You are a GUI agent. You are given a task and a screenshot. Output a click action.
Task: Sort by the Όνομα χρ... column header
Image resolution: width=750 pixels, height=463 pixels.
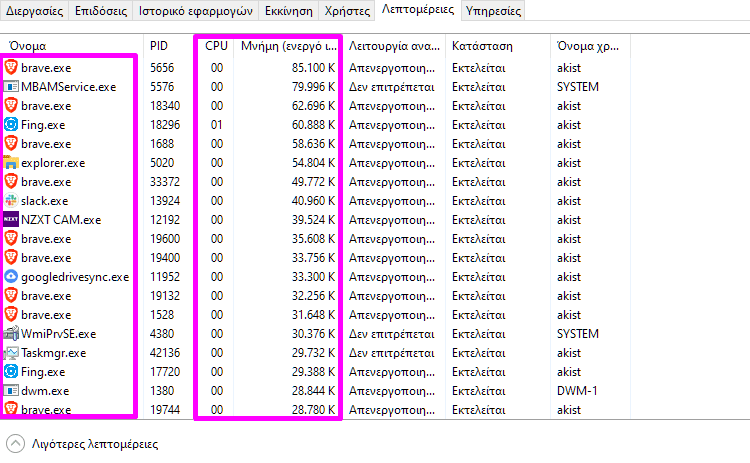[x=590, y=46]
